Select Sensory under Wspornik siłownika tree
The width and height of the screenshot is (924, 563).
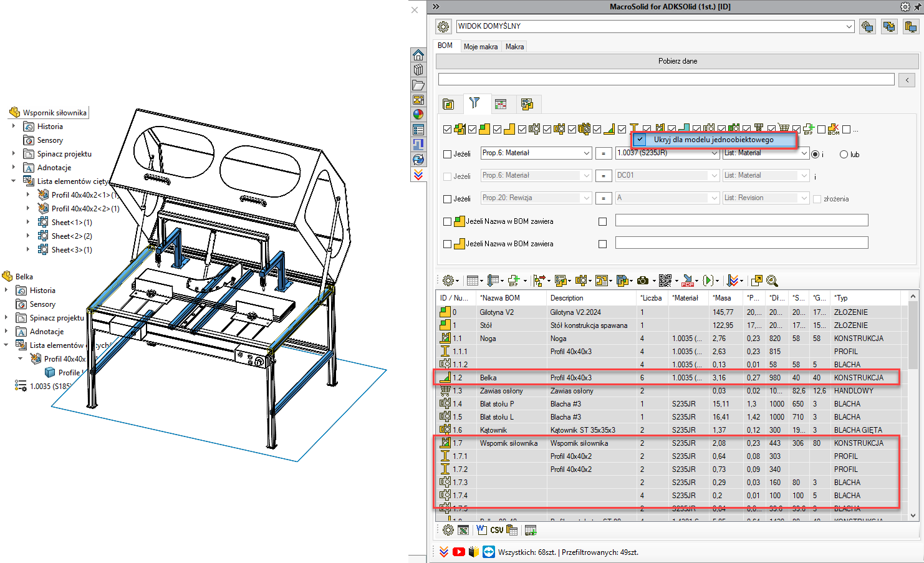coord(50,140)
